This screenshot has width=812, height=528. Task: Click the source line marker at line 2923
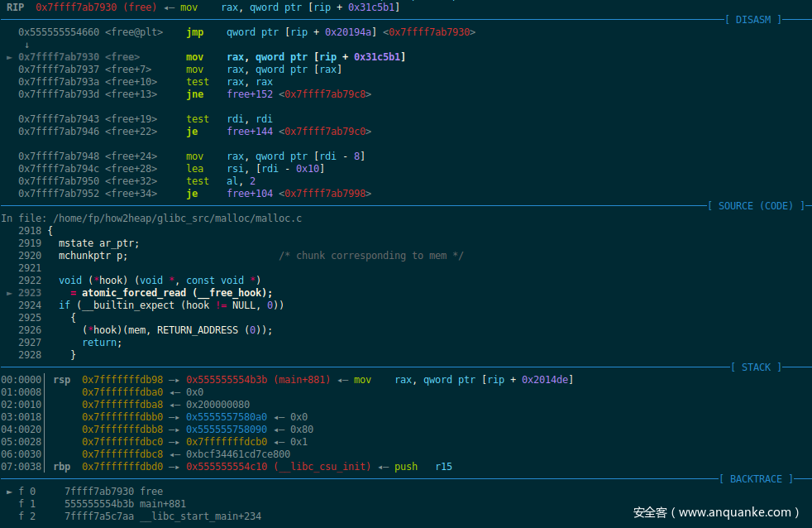(x=9, y=293)
